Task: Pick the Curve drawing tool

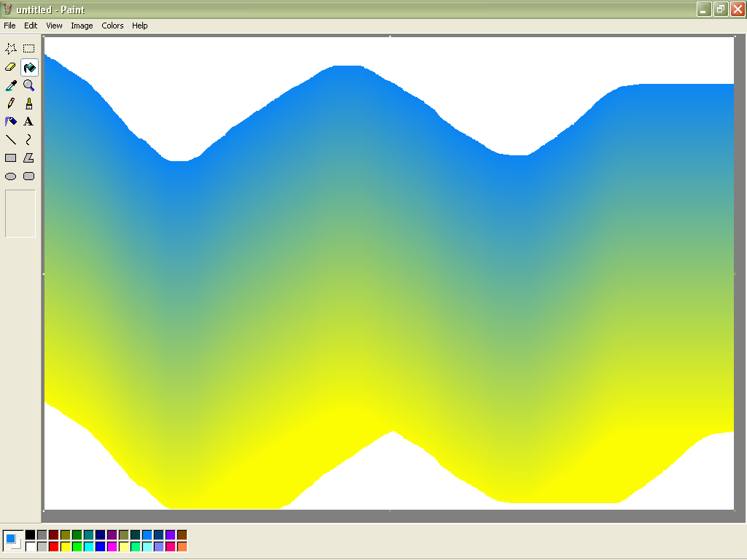Action: pos(28,140)
